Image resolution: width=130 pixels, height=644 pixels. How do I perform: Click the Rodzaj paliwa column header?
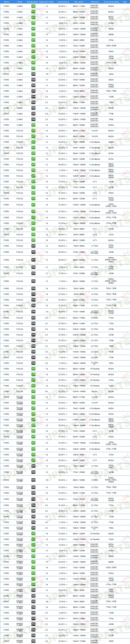tap(32, 2)
